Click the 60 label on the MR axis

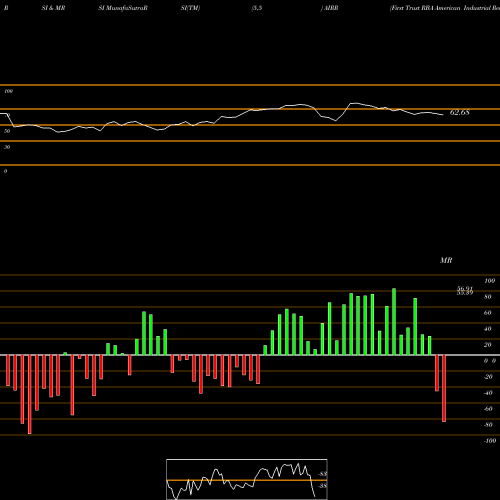pyautogui.click(x=488, y=313)
